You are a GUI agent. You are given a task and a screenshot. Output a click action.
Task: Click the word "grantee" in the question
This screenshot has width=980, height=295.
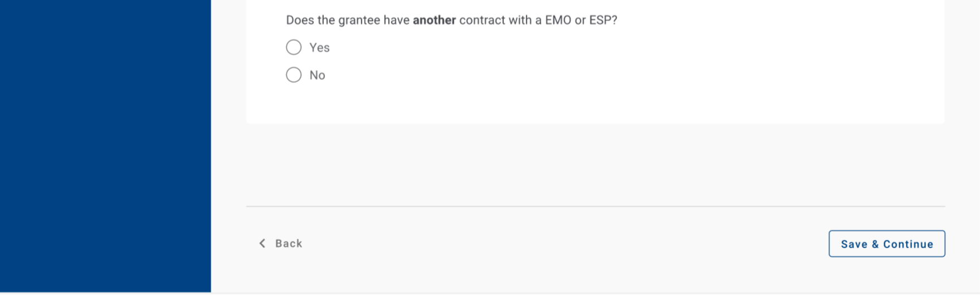coord(359,20)
